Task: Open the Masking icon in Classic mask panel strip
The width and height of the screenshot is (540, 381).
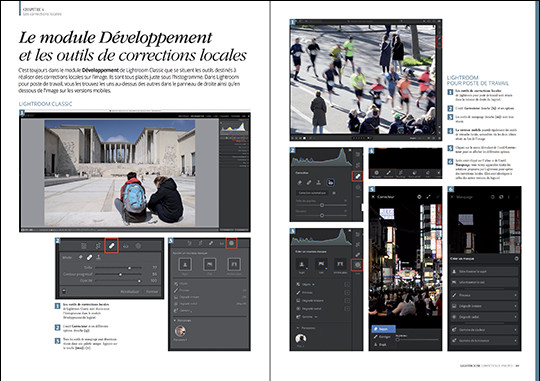Action: click(231, 243)
